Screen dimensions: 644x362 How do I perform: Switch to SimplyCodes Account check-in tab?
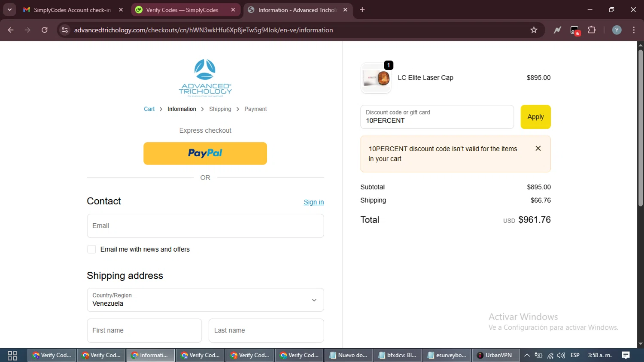pos(72,10)
